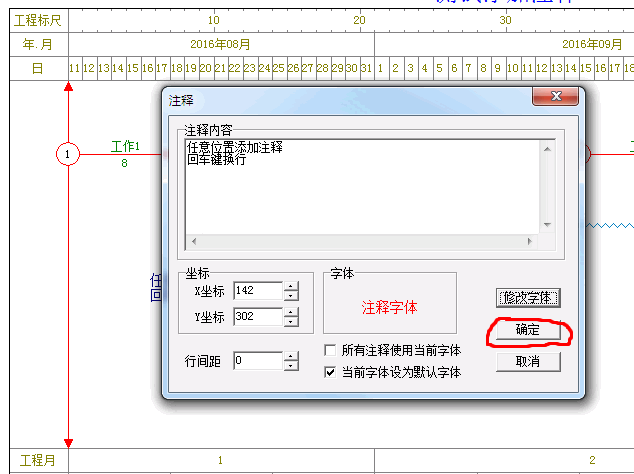Click the text area's scroll down arrow
The width and height of the screenshot is (634, 474).
pos(547,225)
